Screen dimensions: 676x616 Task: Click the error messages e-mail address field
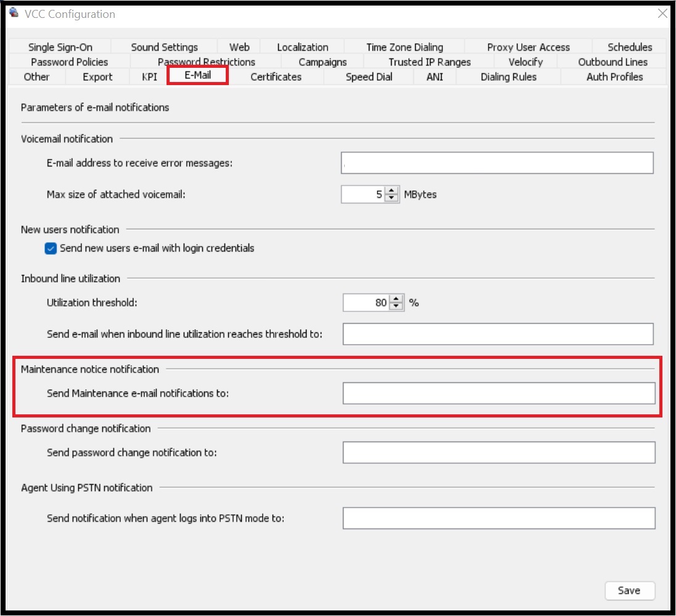coord(497,163)
